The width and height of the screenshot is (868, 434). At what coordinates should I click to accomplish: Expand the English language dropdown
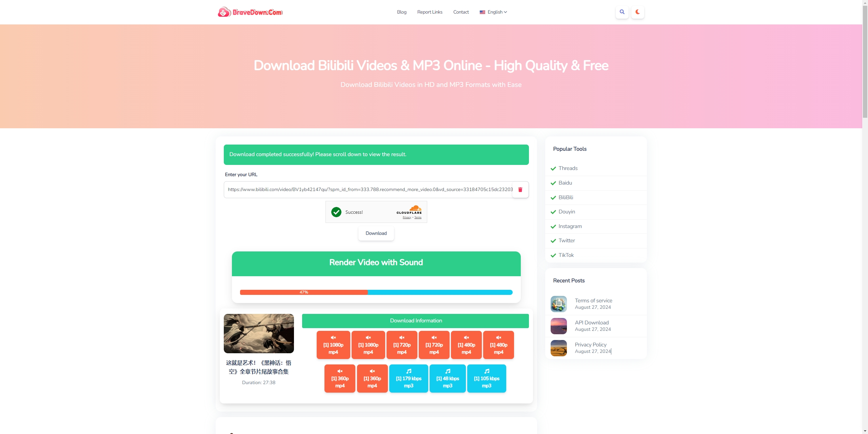(493, 12)
